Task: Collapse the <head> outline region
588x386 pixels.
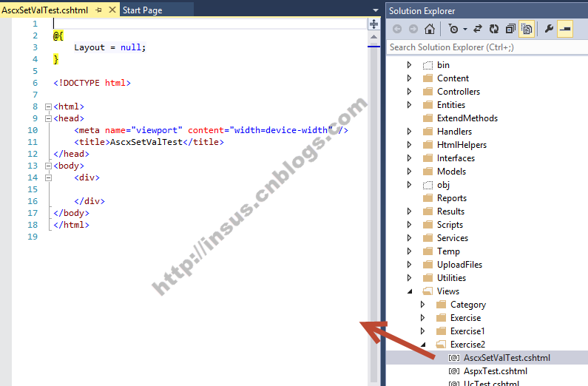Action: click(x=48, y=119)
